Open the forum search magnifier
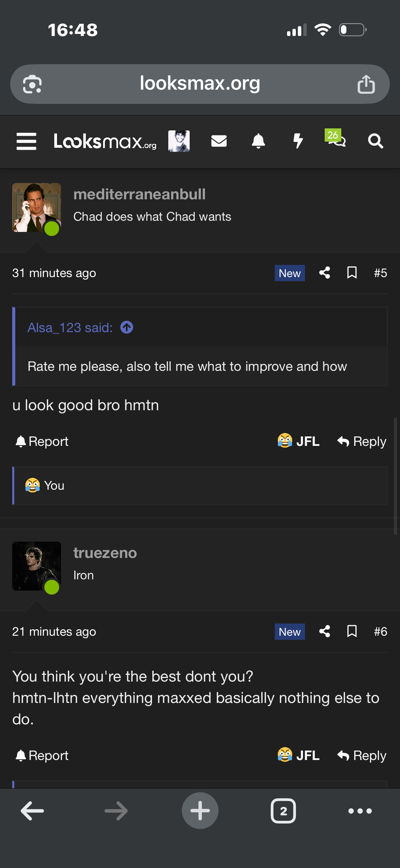 tap(376, 141)
